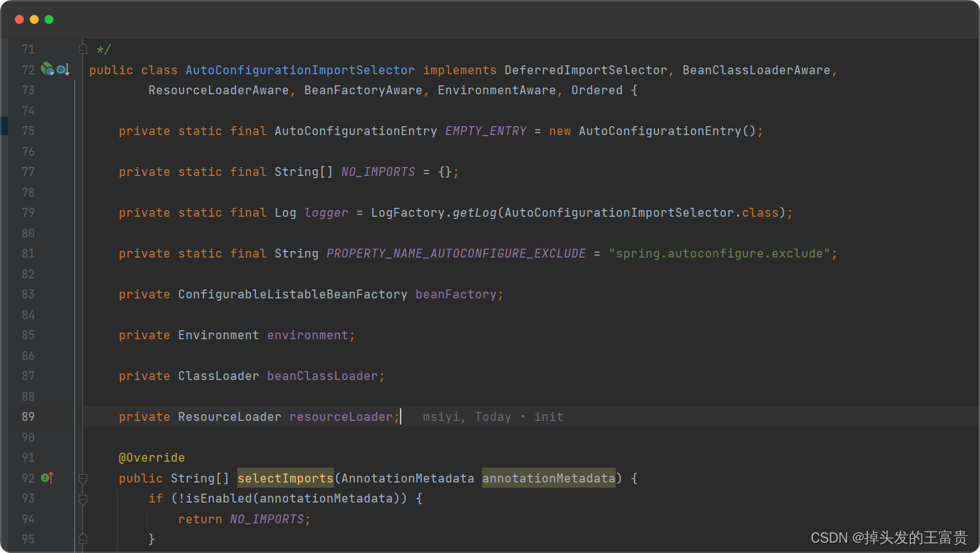Collapse the if-block fold marker on line 93
Screen dimensions: 980x553
[x=83, y=499]
